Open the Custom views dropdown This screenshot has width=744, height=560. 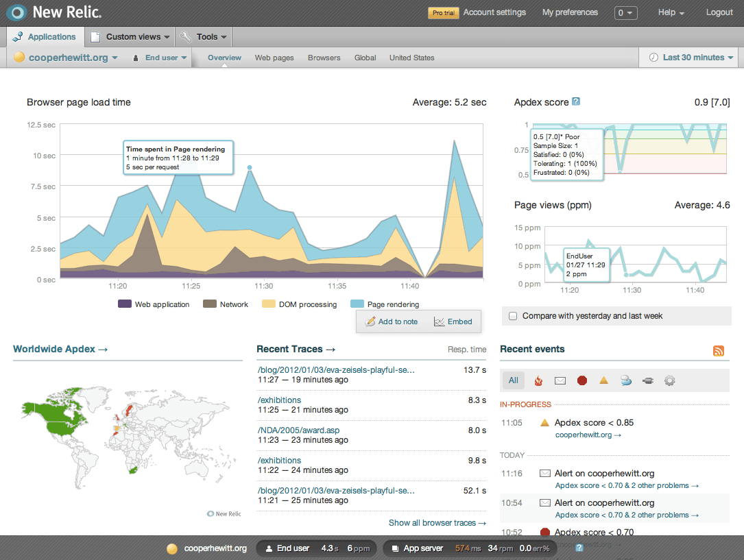130,36
